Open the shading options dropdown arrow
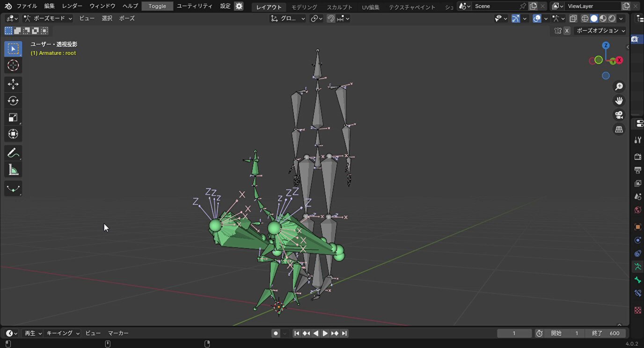The height and width of the screenshot is (348, 644). 621,19
